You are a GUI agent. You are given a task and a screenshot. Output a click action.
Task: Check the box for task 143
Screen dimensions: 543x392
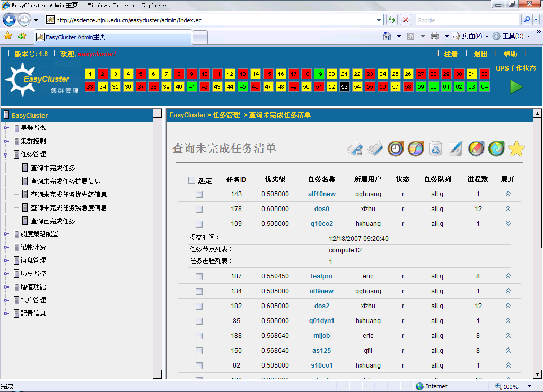coord(199,195)
